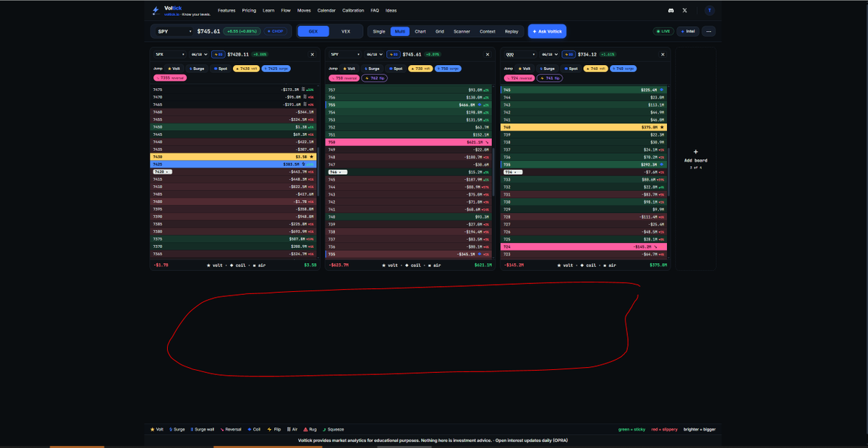Click the SPX board lightning badge
The height and width of the screenshot is (448, 868).
tap(218, 54)
